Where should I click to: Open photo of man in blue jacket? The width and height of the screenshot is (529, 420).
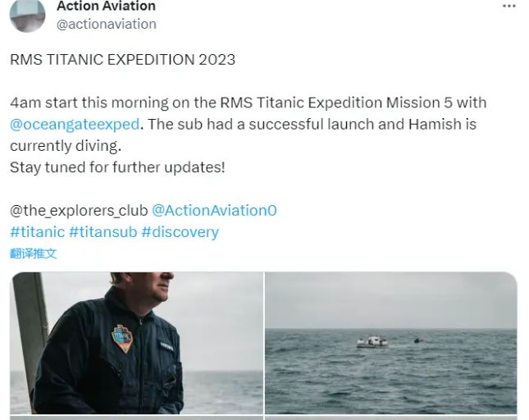[x=136, y=343]
